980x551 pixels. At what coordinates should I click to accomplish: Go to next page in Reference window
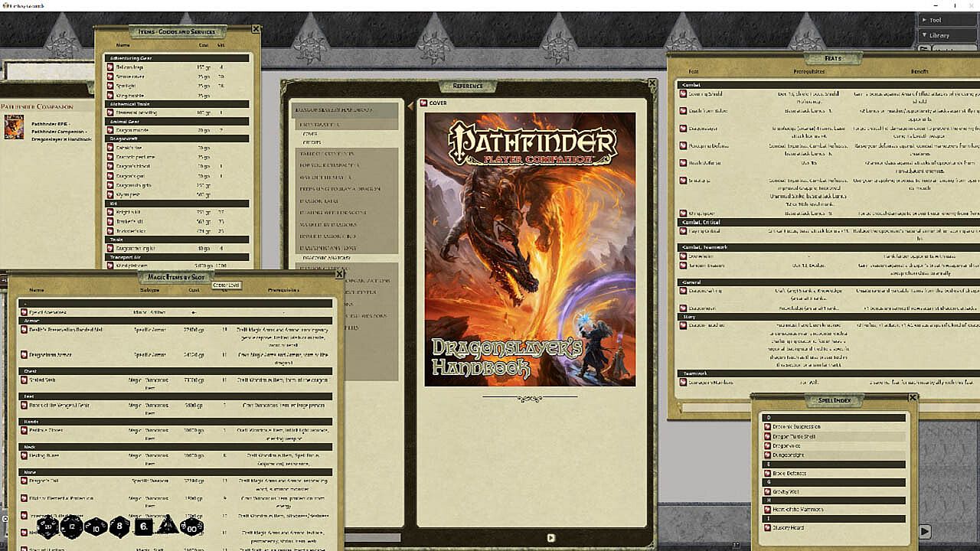tap(550, 538)
